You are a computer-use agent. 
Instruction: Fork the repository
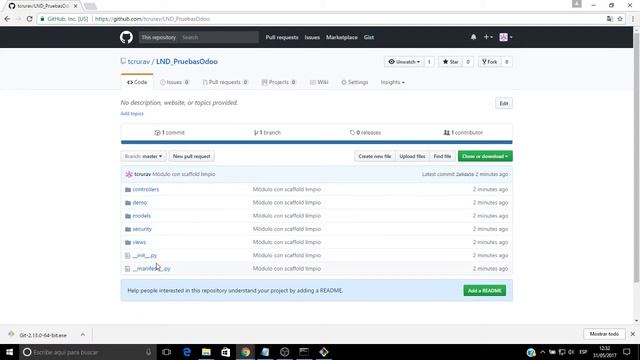tap(489, 62)
